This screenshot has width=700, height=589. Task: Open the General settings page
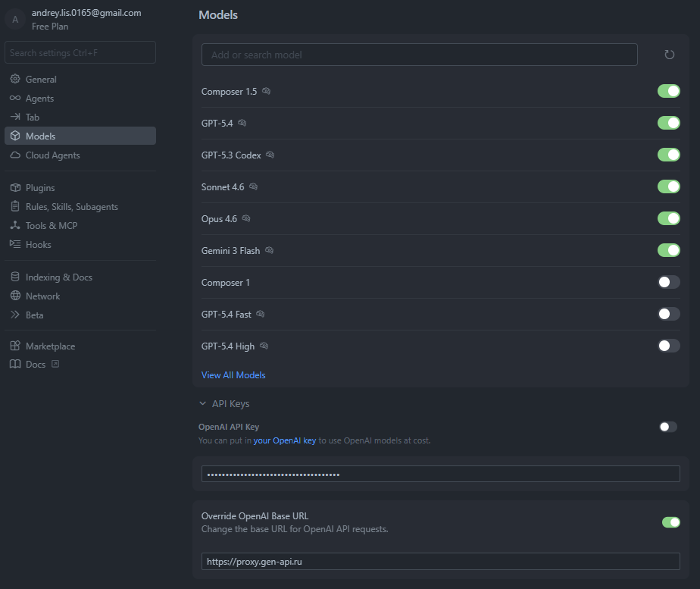pos(41,80)
